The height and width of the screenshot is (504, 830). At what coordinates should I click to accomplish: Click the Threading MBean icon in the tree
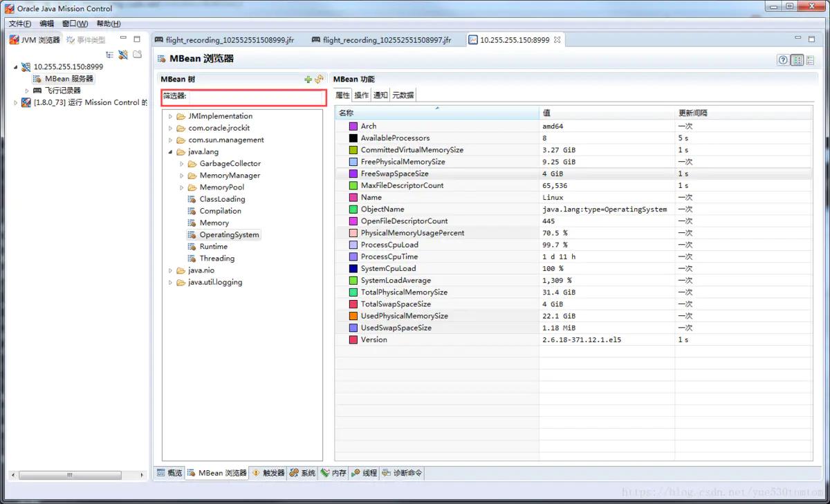[192, 259]
